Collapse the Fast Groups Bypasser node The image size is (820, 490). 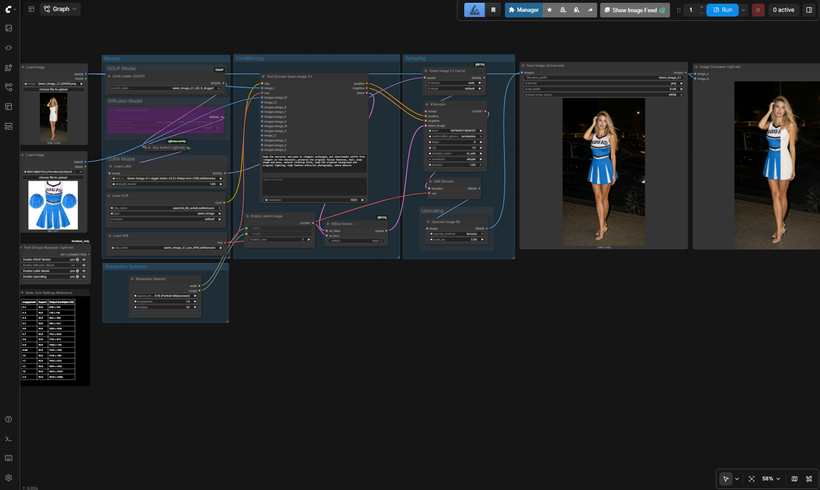point(22,248)
